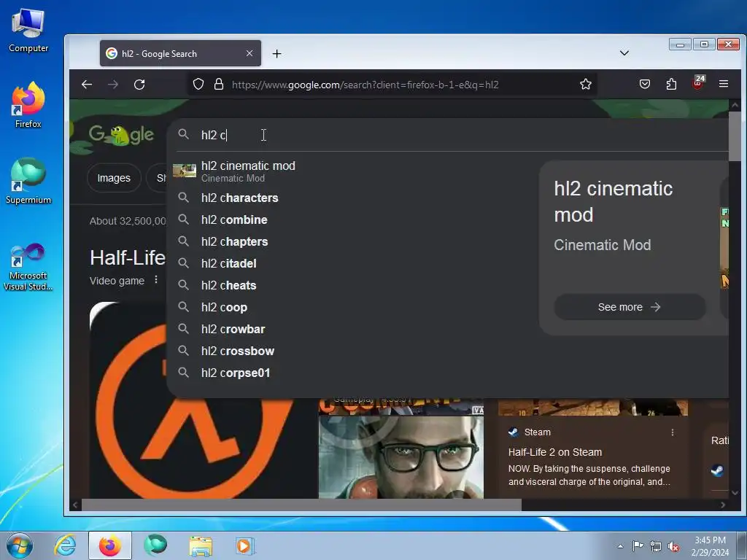
Task: Launch Windows Media Player from the taskbar
Action: point(245,545)
